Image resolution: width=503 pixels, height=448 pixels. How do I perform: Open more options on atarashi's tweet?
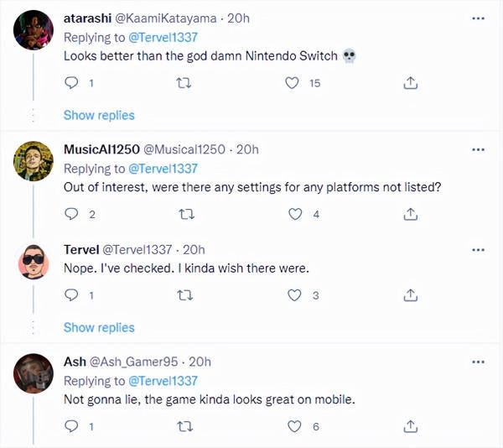point(478,18)
